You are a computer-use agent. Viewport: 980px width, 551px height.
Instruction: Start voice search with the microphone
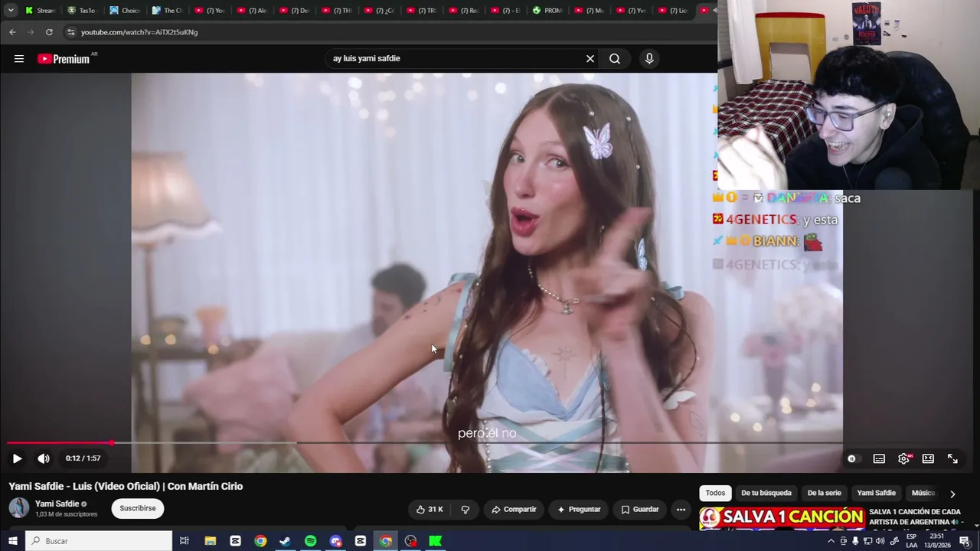point(649,59)
